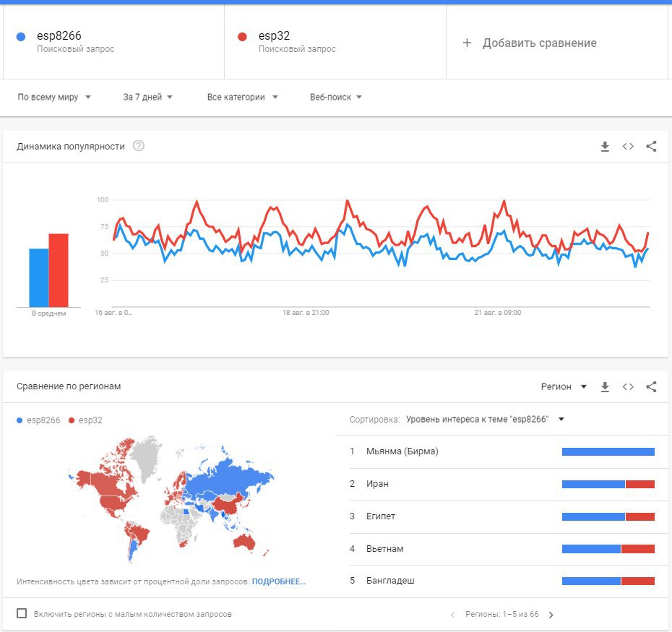Viewport: 672px width, 632px height.
Task: Open the По всему миру location dropdown
Action: pyautogui.click(x=54, y=98)
